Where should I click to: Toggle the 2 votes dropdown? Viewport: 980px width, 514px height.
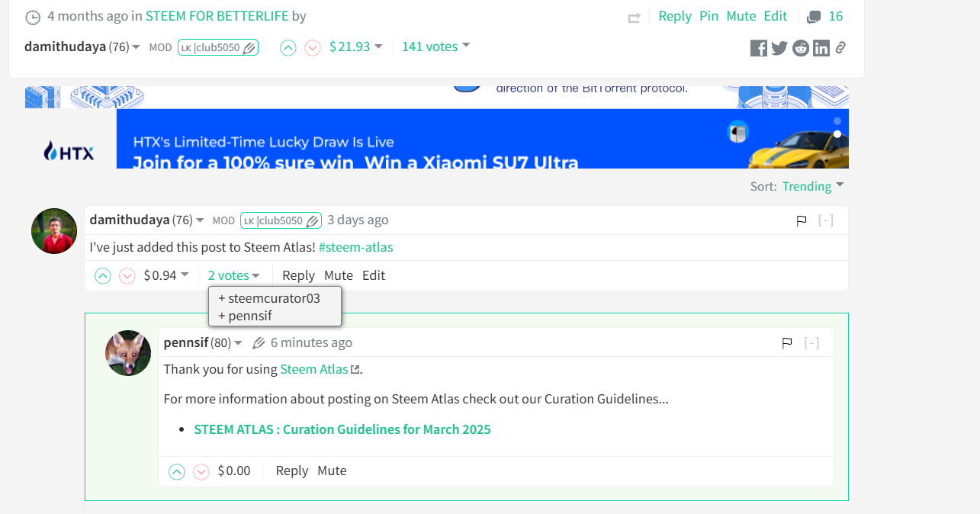(x=234, y=275)
